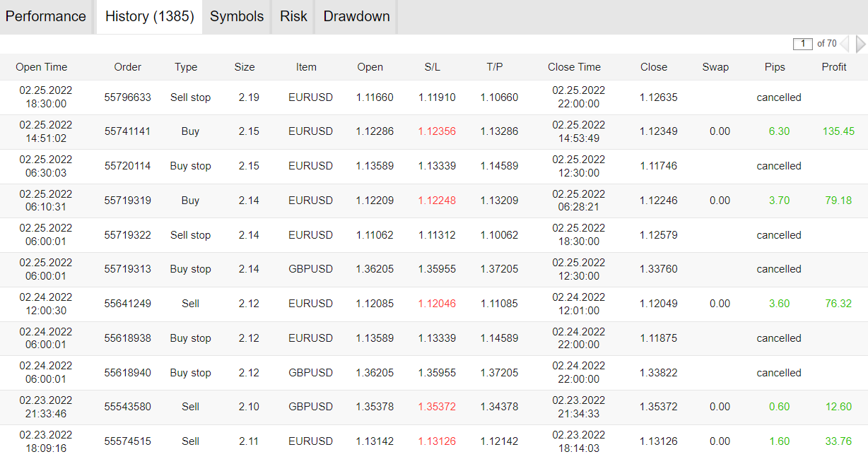The width and height of the screenshot is (868, 459).
Task: Select the History (1385) tab
Action: click(148, 16)
